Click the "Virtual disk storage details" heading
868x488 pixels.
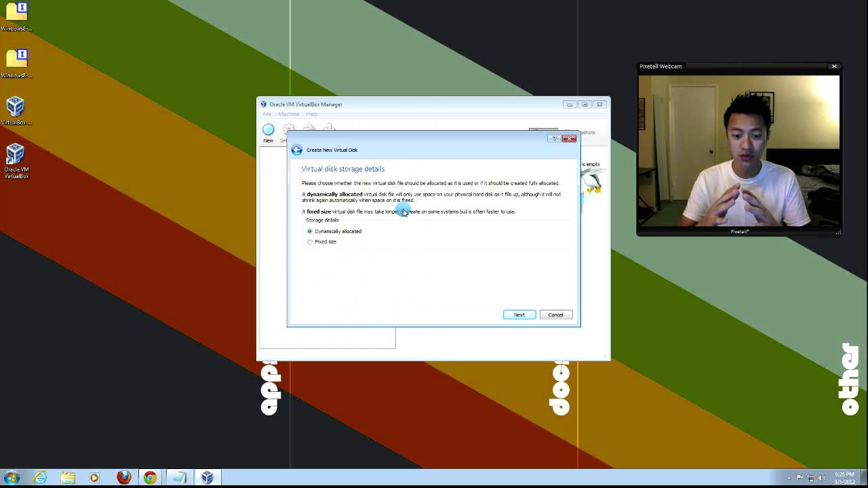[343, 169]
